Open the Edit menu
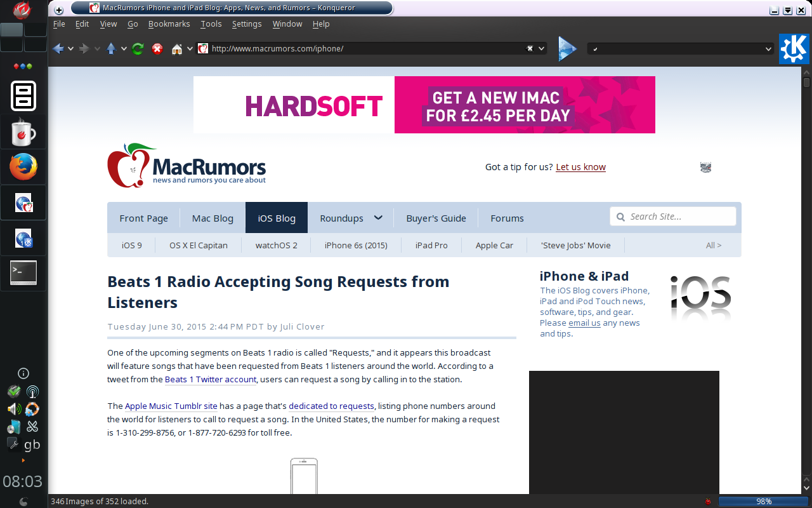Image resolution: width=812 pixels, height=508 pixels. click(82, 24)
